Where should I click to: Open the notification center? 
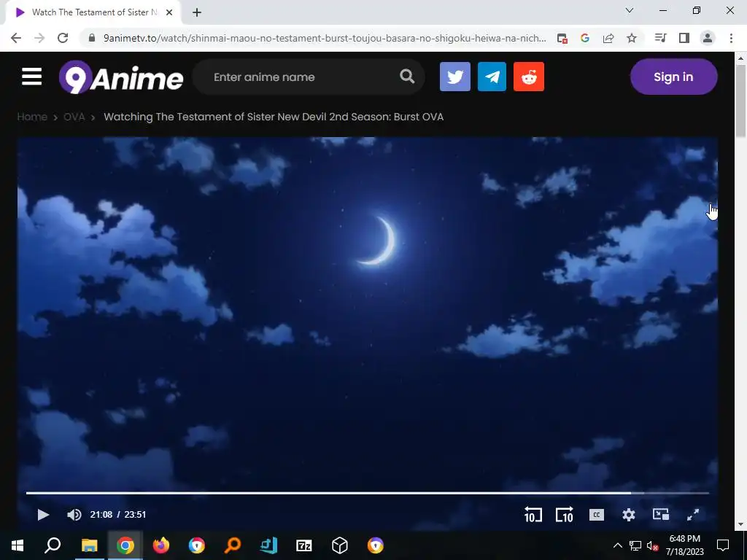point(723,545)
